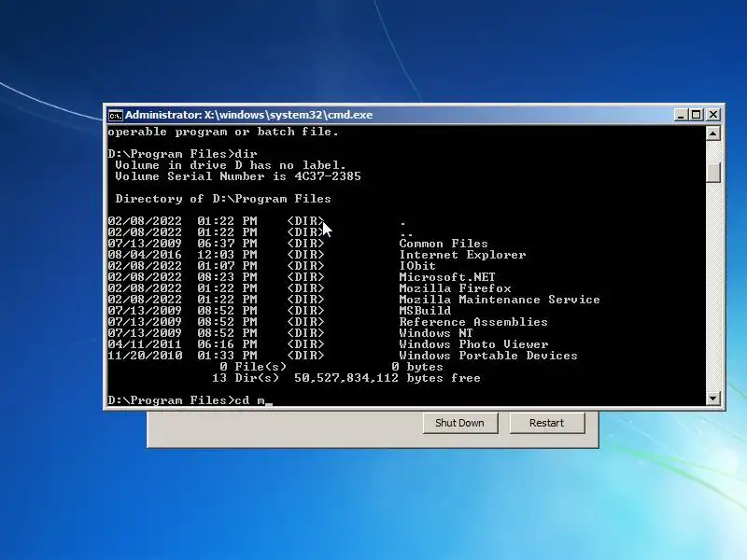The height and width of the screenshot is (560, 747).
Task: Click the 'Internet Explorer' directory entry
Action: coord(462,255)
